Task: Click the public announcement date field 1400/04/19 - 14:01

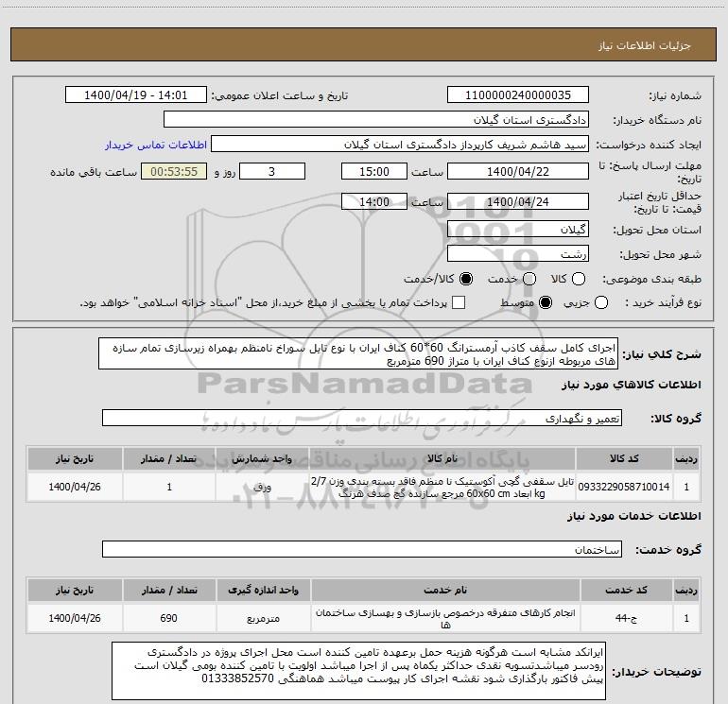Action: coord(135,95)
